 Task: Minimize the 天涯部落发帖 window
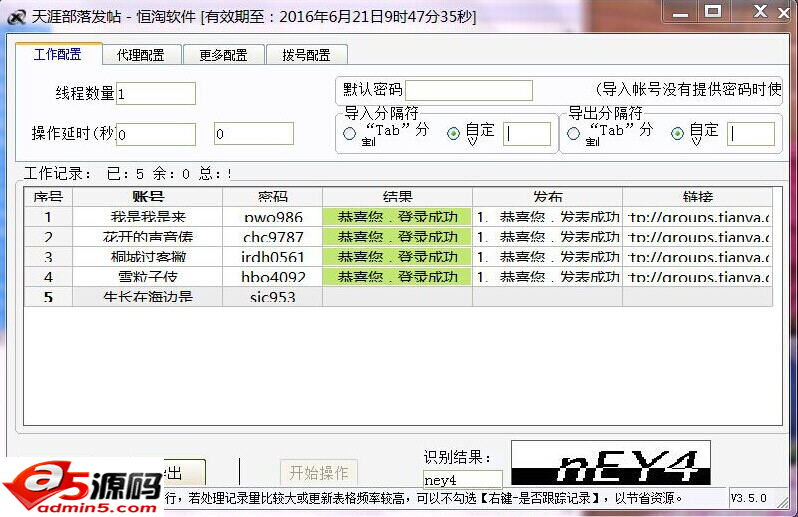click(x=680, y=12)
